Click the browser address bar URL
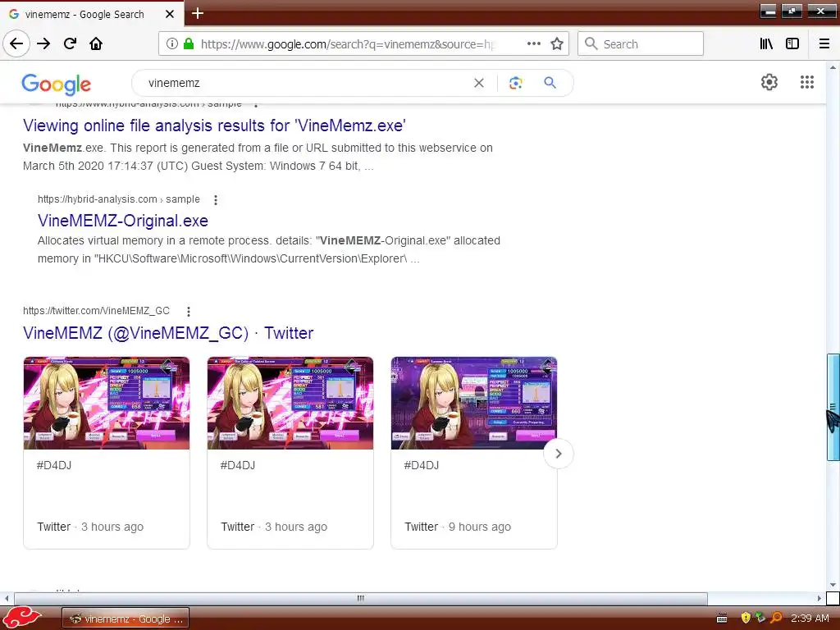 348,44
